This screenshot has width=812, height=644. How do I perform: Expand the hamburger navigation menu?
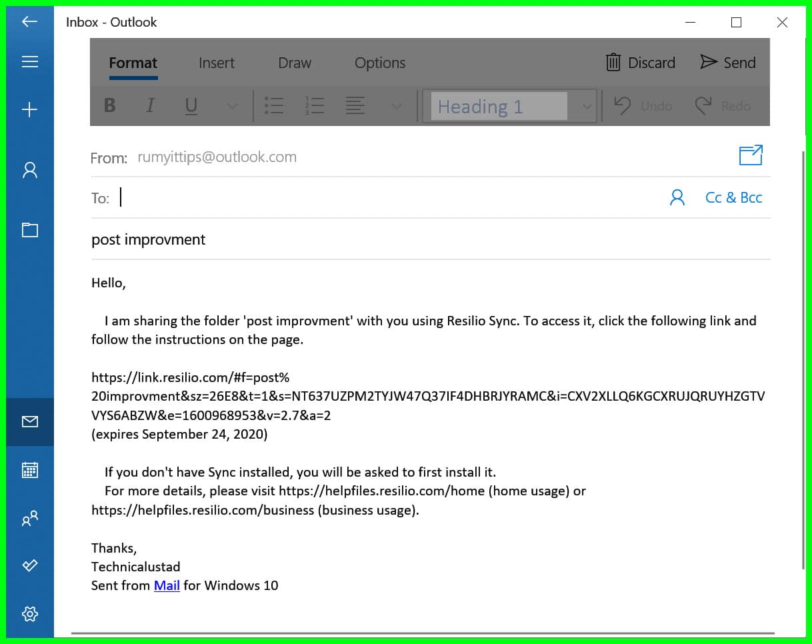pyautogui.click(x=29, y=62)
